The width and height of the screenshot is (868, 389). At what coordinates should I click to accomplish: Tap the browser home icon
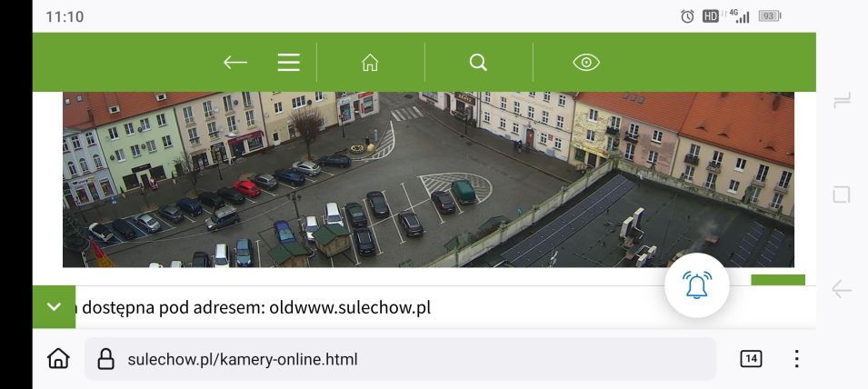58,359
